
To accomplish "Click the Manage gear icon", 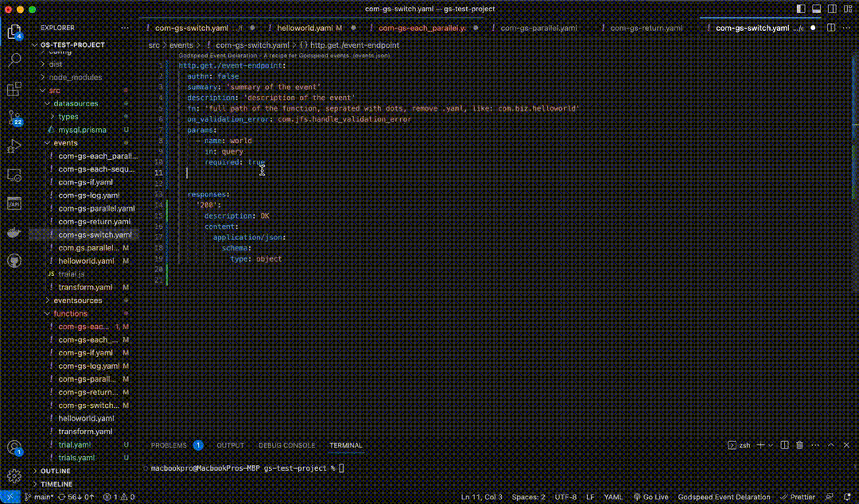I will coord(14,476).
